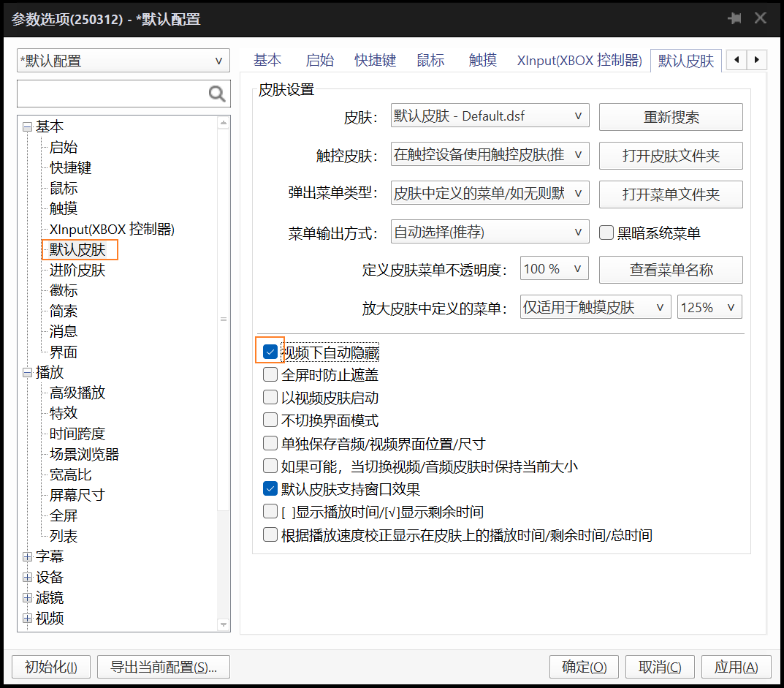Check 单独保存音频/视频界面位置/尺寸
The height and width of the screenshot is (688, 784).
(270, 443)
